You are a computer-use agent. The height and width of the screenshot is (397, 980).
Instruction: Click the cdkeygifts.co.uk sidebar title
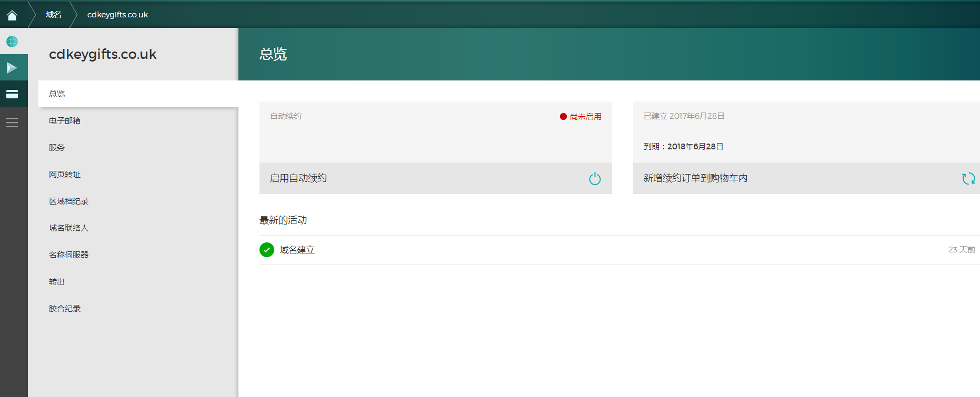pos(103,54)
